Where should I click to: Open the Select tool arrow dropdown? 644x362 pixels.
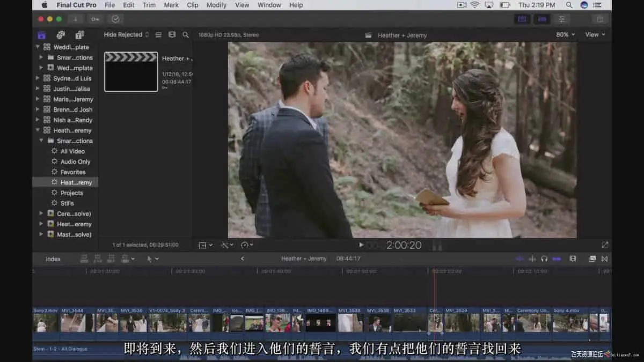point(153,259)
